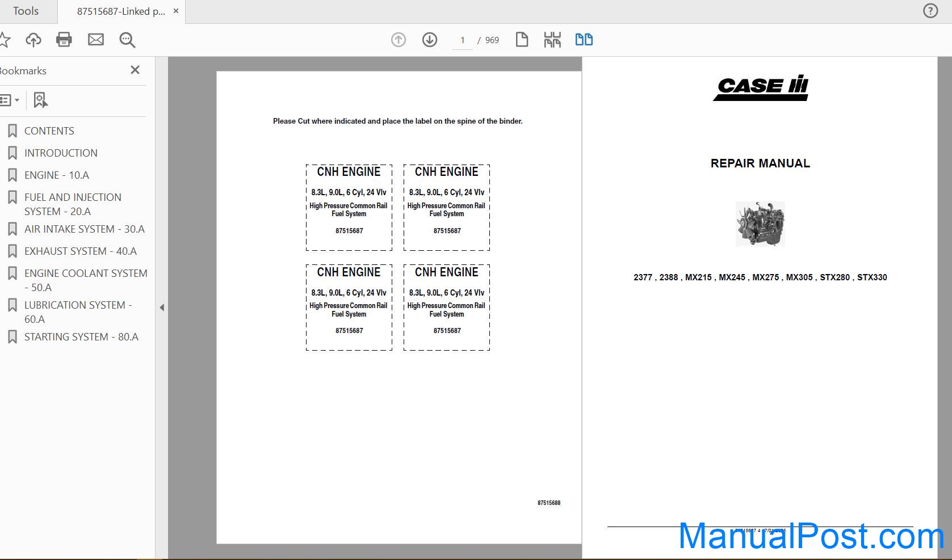Open the CONTENTS bookmark
Screen dimensions: 952x560
(x=49, y=131)
